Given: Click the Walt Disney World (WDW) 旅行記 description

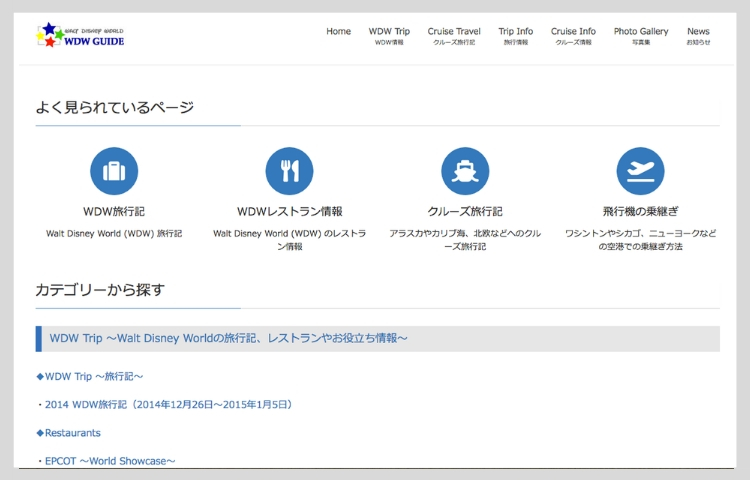Looking at the screenshot, I should [x=114, y=234].
